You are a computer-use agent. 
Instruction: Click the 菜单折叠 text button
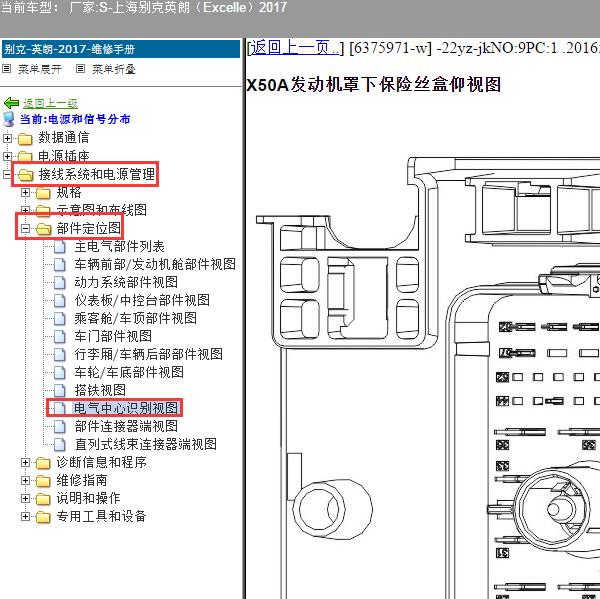pyautogui.click(x=114, y=69)
